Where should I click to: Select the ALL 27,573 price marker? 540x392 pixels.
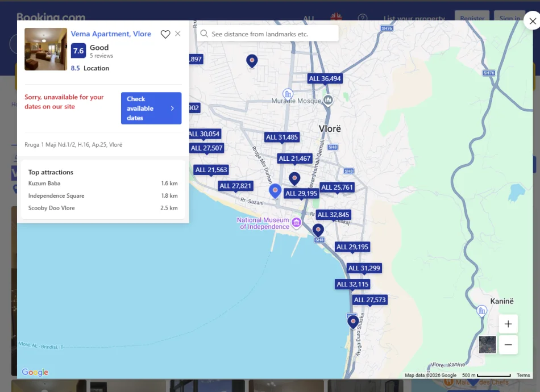pyautogui.click(x=370, y=300)
